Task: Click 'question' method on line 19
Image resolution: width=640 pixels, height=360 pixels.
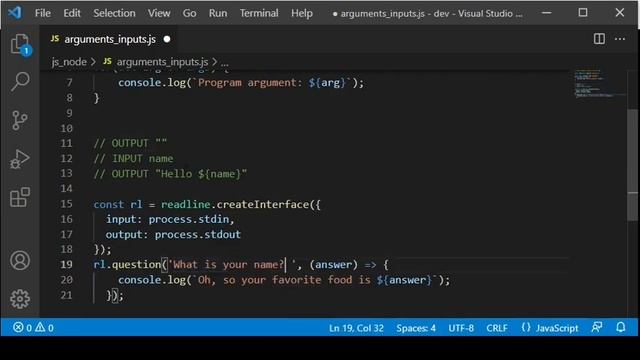Action: (136, 264)
